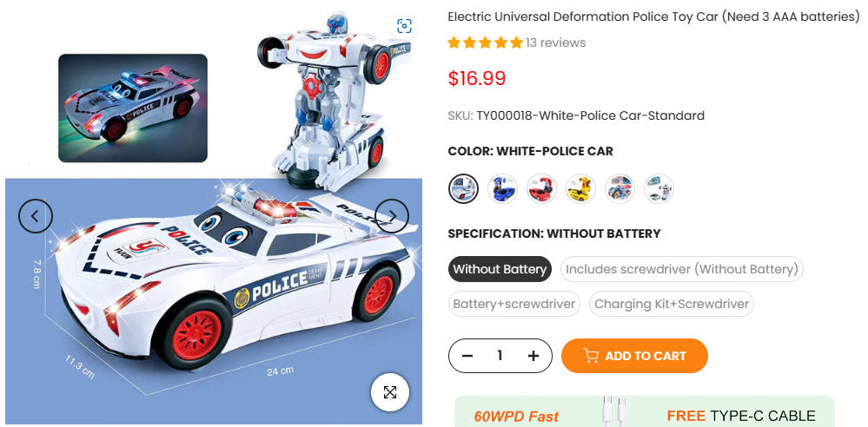The width and height of the screenshot is (868, 427).
Task: Select Charging Kit+Screwdriver option
Action: (672, 304)
